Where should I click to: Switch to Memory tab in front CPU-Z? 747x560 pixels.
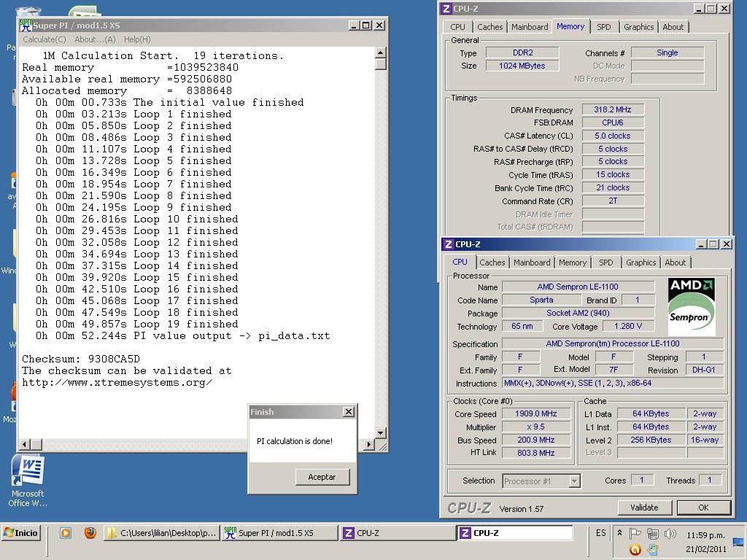pyautogui.click(x=573, y=262)
